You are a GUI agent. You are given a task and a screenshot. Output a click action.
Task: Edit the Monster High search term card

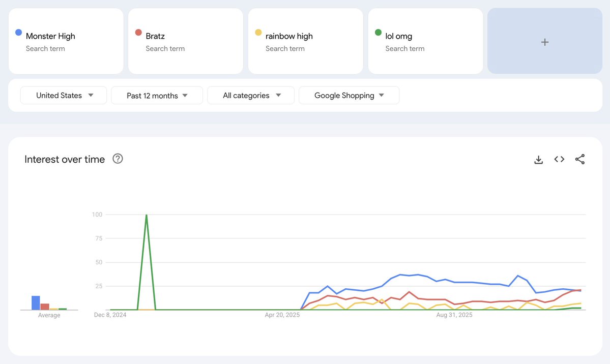pyautogui.click(x=66, y=41)
